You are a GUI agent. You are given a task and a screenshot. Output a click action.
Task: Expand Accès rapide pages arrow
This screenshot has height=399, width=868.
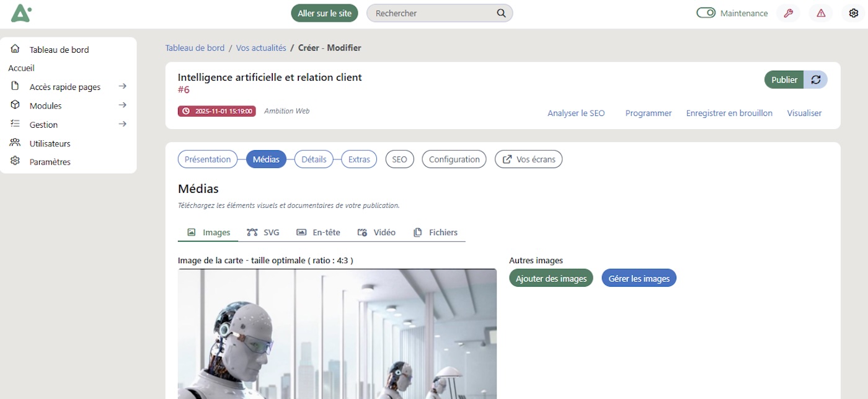(123, 87)
